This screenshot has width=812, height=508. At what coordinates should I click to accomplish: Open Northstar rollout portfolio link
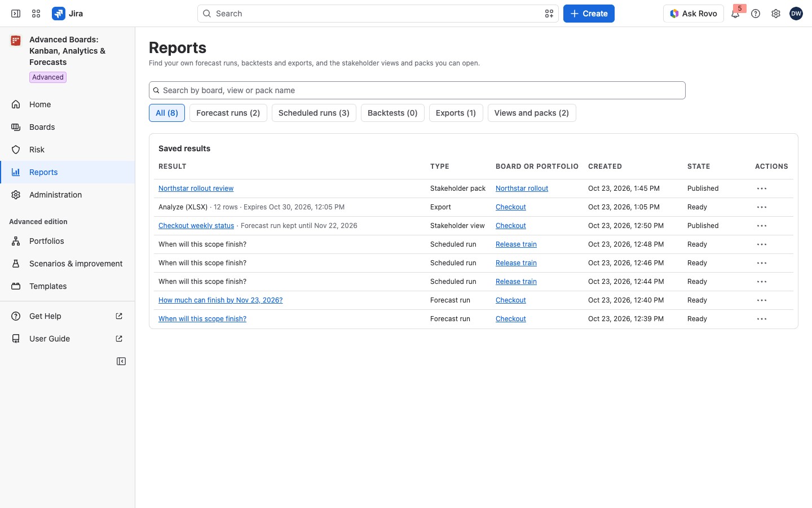(x=522, y=189)
